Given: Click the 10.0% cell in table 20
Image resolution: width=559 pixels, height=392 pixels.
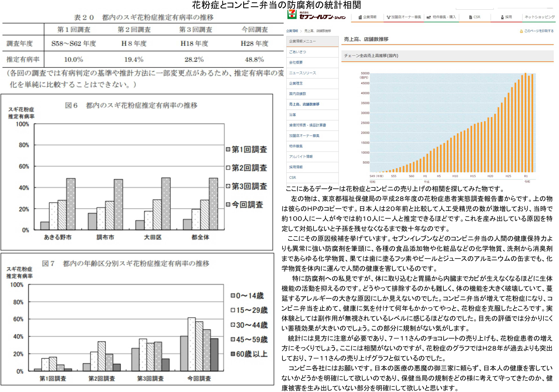Looking at the screenshot, I should 74,60.
